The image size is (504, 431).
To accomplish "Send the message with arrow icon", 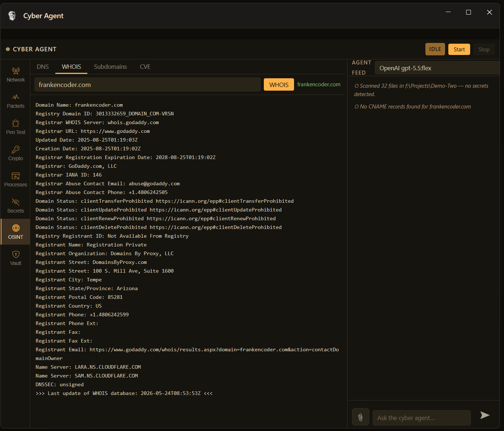I will [x=485, y=415].
